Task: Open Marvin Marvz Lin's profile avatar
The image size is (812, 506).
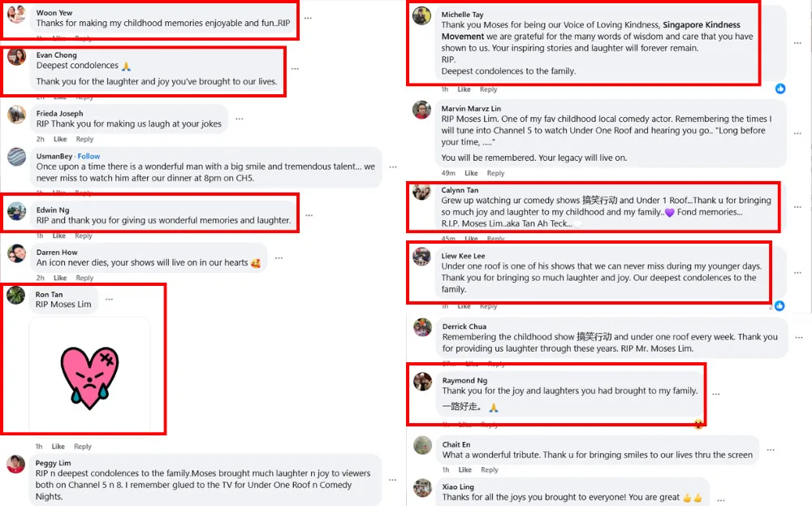Action: coord(421,110)
